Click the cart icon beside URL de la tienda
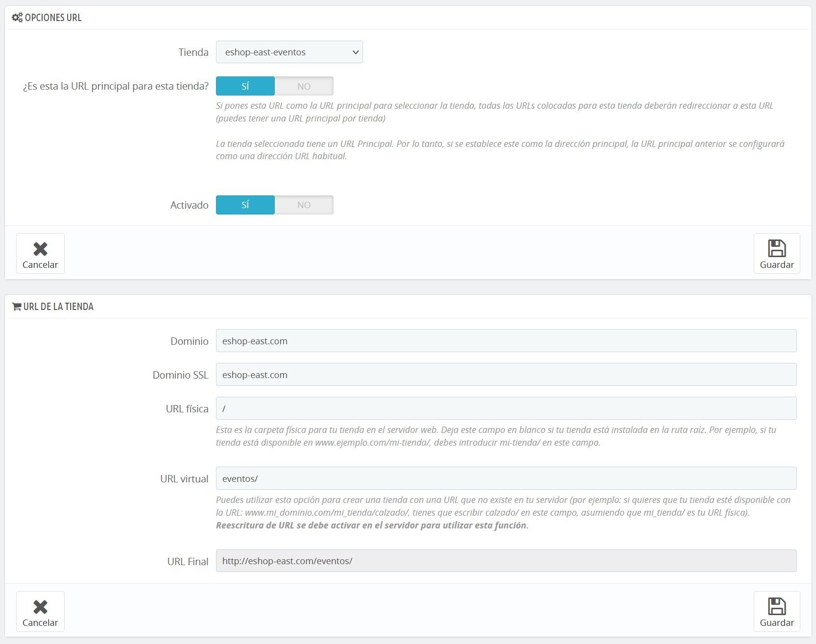 click(17, 307)
